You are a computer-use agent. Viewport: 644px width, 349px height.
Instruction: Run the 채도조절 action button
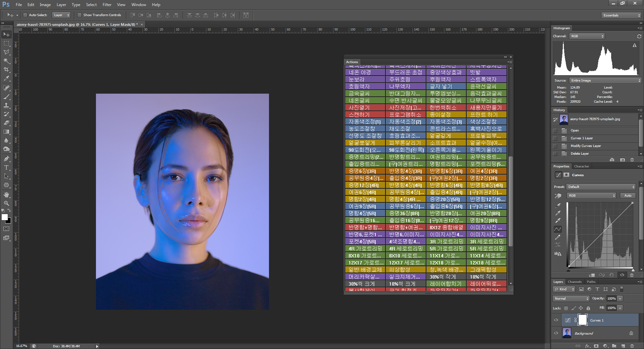(x=406, y=129)
